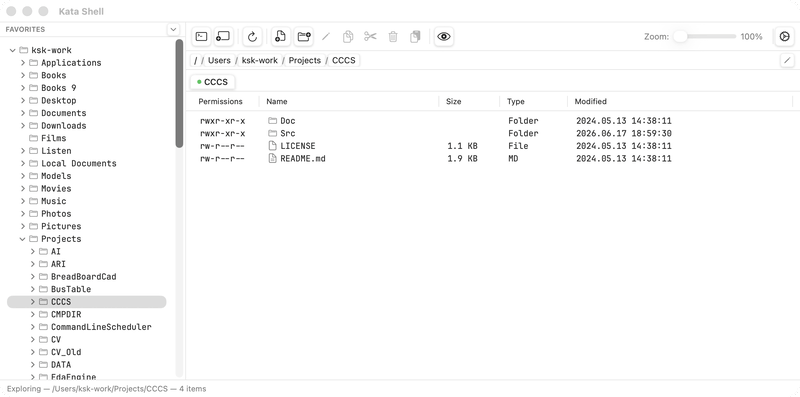Navigate to ksk-work in breadcrumb

(x=260, y=60)
